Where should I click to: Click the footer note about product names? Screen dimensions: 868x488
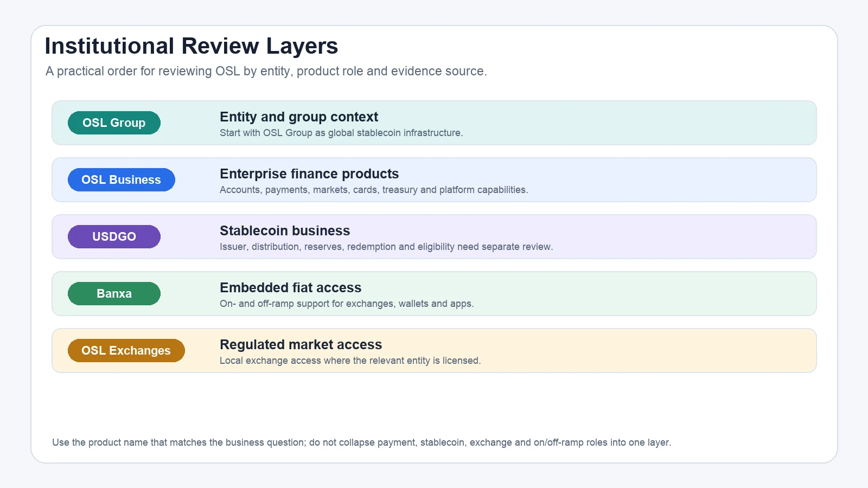point(362,442)
